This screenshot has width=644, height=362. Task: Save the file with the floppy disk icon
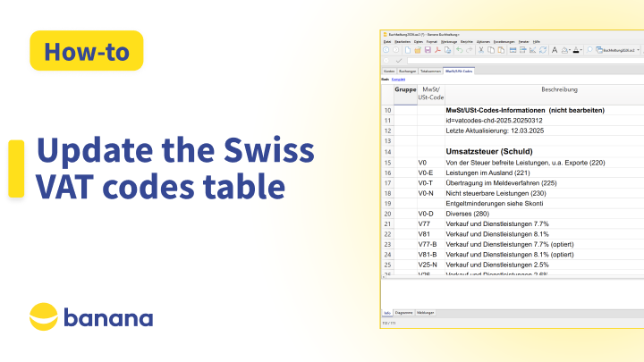tap(428, 50)
